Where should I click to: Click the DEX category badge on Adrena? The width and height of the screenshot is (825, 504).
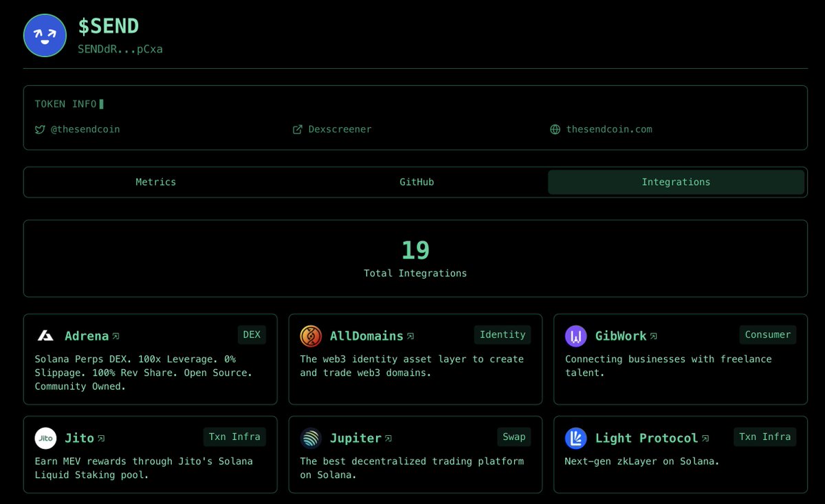(251, 334)
